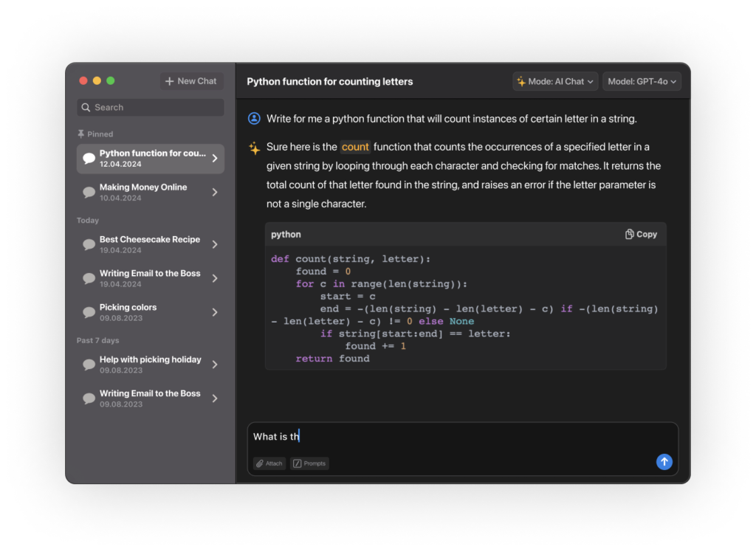This screenshot has width=756, height=552.
Task: Click chat bubble icon for Help with picking holiday
Action: pos(89,365)
